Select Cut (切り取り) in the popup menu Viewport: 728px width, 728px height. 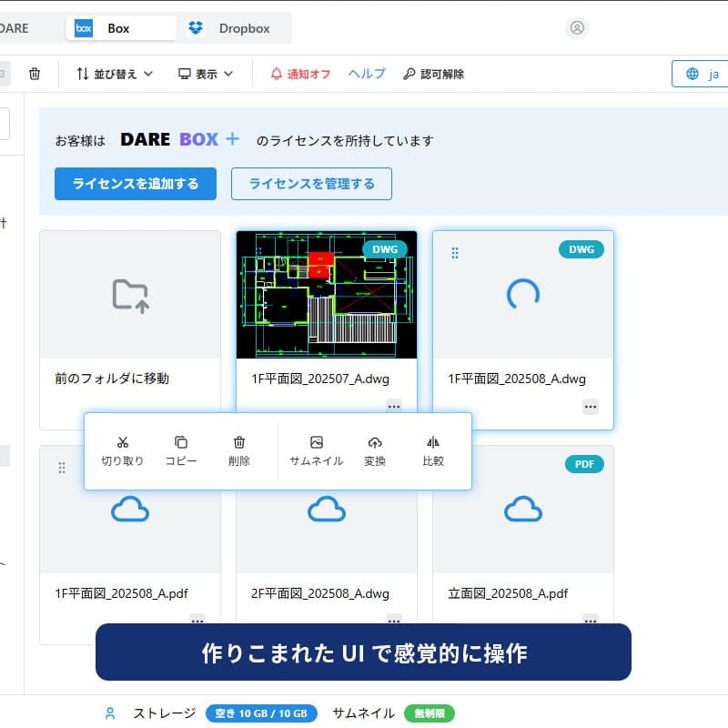(x=122, y=450)
